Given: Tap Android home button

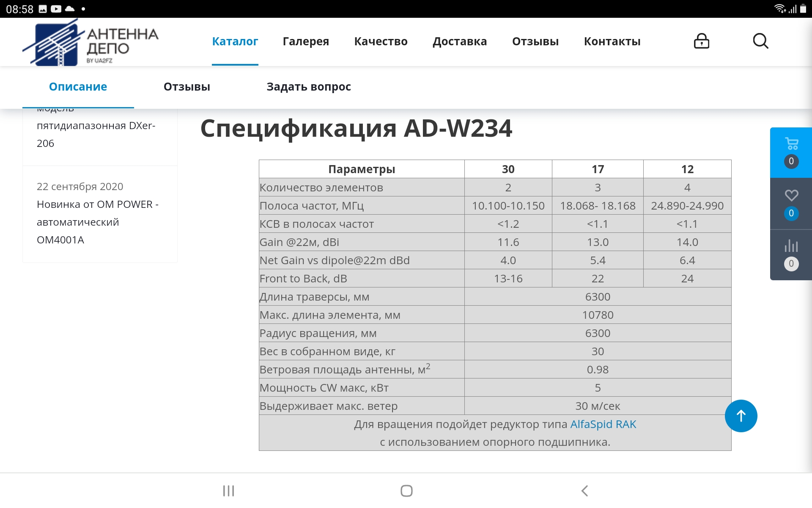Looking at the screenshot, I should pos(406,491).
